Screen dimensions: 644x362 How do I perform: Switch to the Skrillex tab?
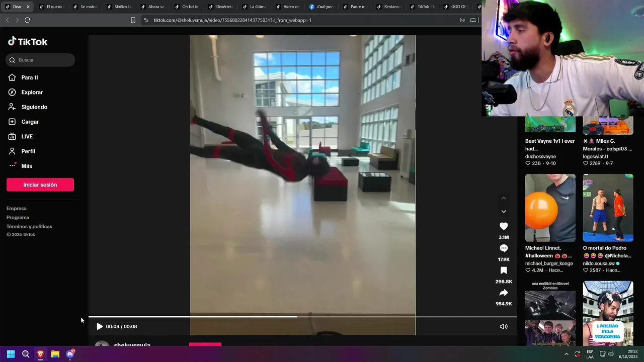(118, 7)
